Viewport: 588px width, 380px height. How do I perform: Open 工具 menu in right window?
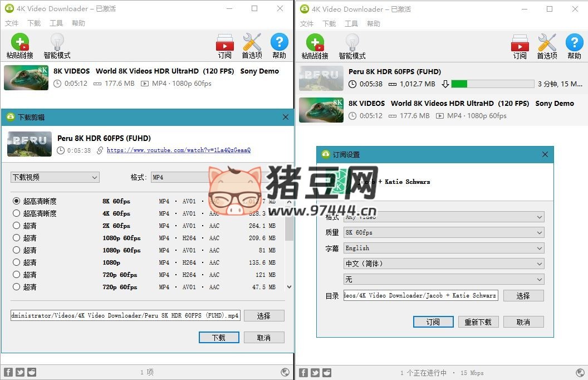coord(351,23)
